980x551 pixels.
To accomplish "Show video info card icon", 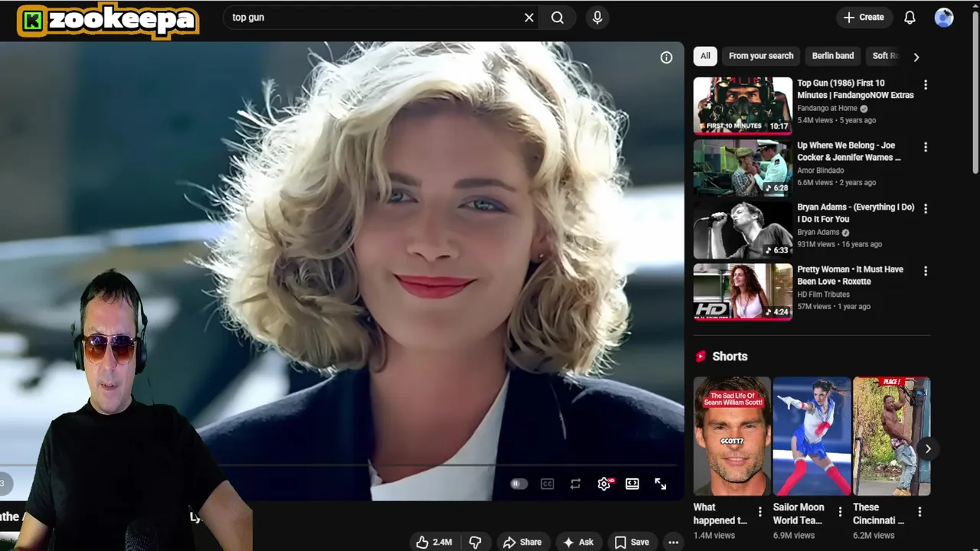I will (x=666, y=57).
